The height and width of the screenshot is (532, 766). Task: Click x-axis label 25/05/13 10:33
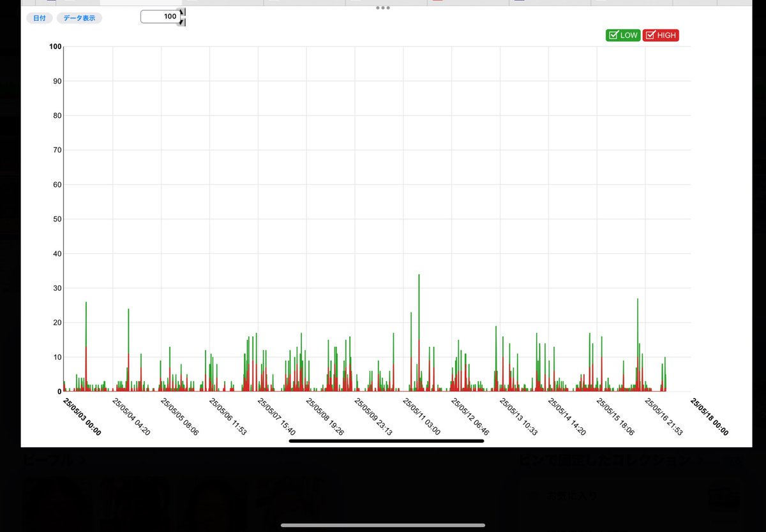pyautogui.click(x=518, y=417)
